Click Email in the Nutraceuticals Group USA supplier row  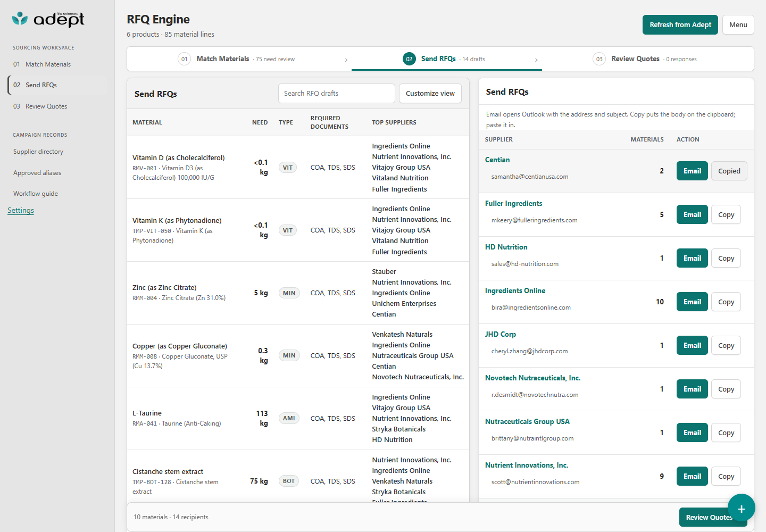[x=692, y=433]
